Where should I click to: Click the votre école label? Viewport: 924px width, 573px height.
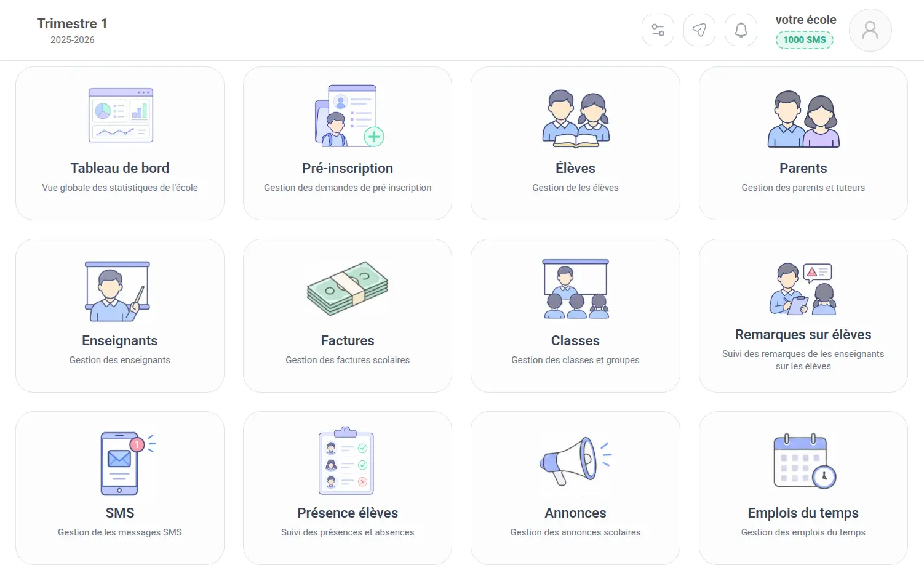806,20
